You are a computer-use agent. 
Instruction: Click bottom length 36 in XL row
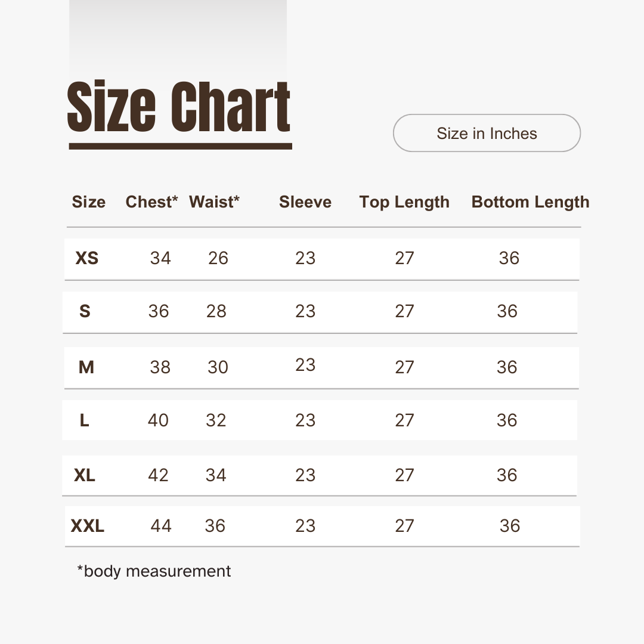click(506, 475)
